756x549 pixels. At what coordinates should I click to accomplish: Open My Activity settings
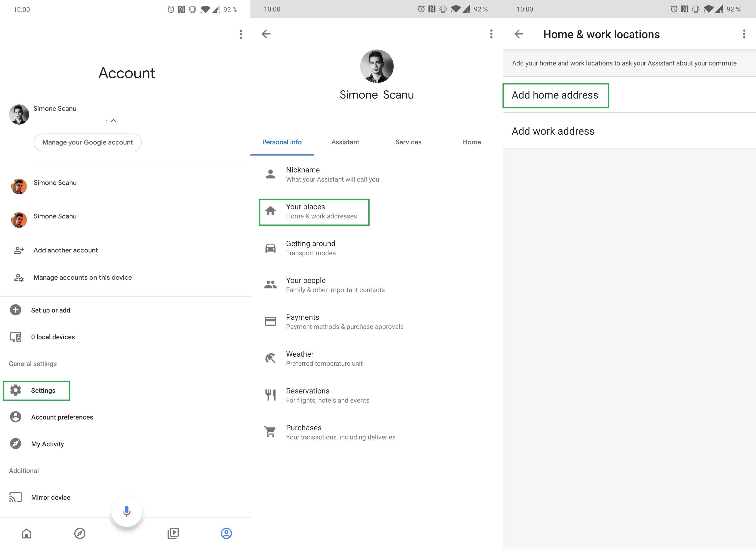[47, 444]
